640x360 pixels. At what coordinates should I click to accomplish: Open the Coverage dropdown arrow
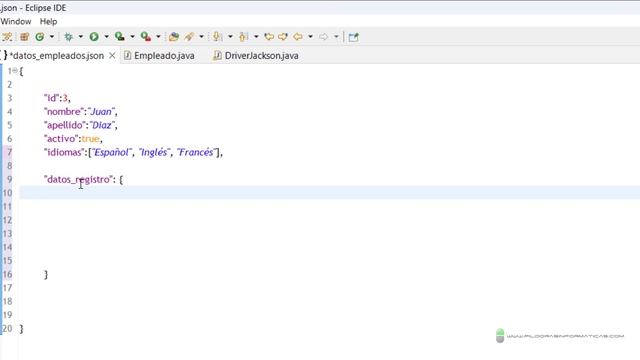[x=132, y=37]
